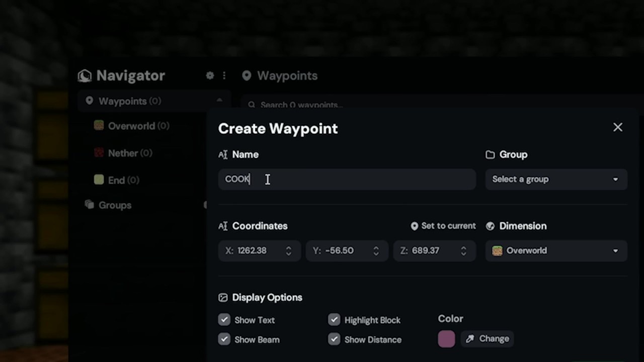The image size is (644, 362).
Task: Toggle the Show Distance checkbox
Action: 334,339
